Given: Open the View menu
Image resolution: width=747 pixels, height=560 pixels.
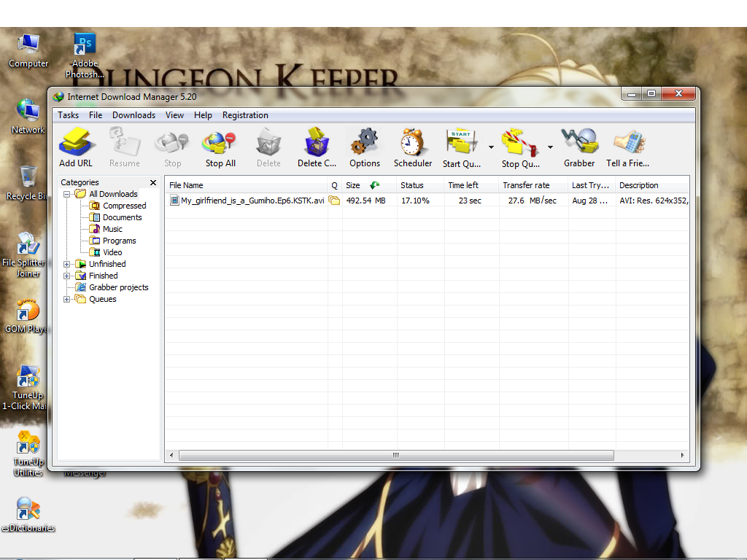Looking at the screenshot, I should pos(174,115).
